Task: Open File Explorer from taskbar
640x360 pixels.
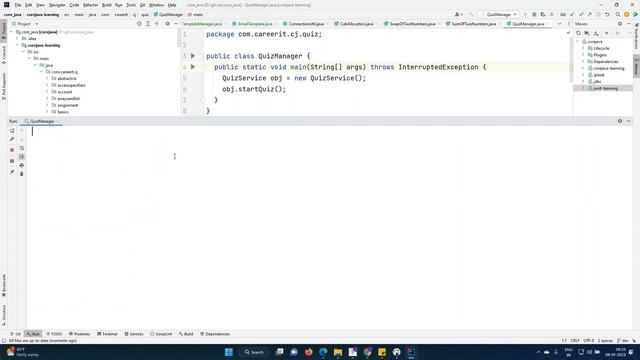Action: (338, 352)
